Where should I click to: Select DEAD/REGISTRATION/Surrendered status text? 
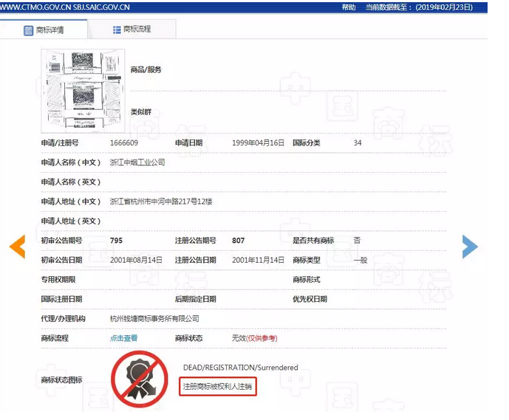tap(241, 368)
